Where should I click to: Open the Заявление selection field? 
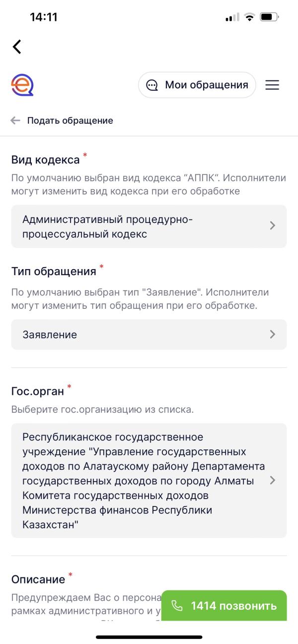[149, 335]
